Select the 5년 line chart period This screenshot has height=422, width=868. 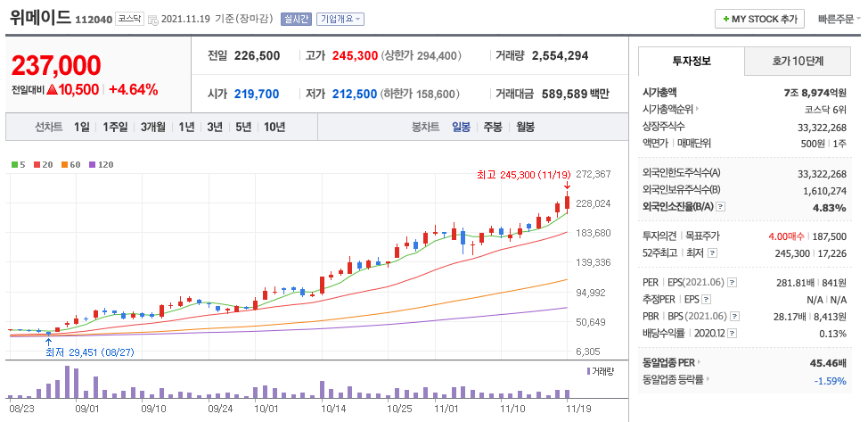(x=242, y=127)
